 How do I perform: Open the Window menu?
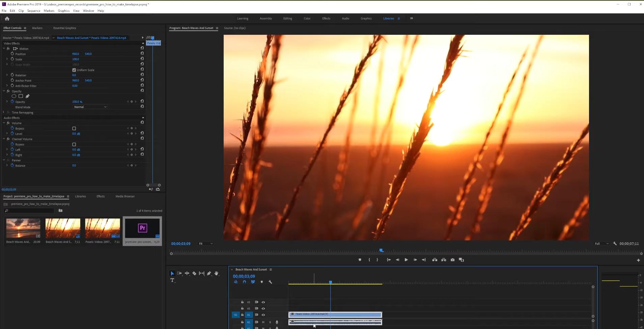[x=88, y=11]
